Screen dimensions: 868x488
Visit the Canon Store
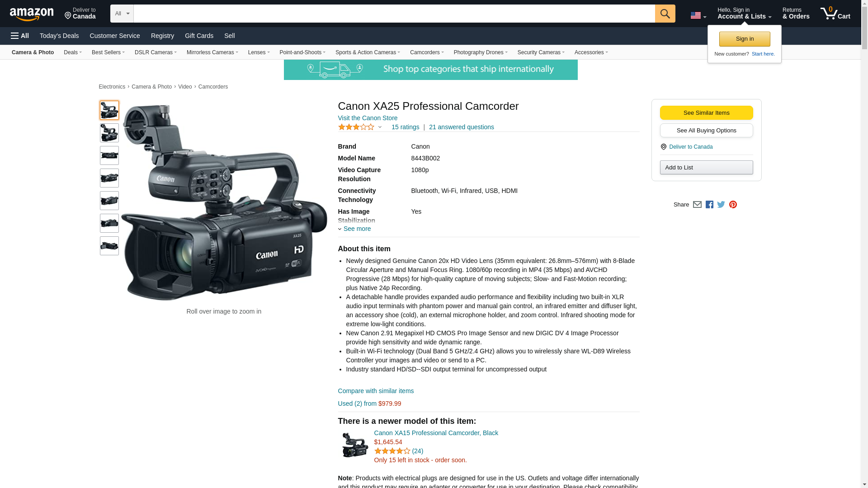(368, 118)
